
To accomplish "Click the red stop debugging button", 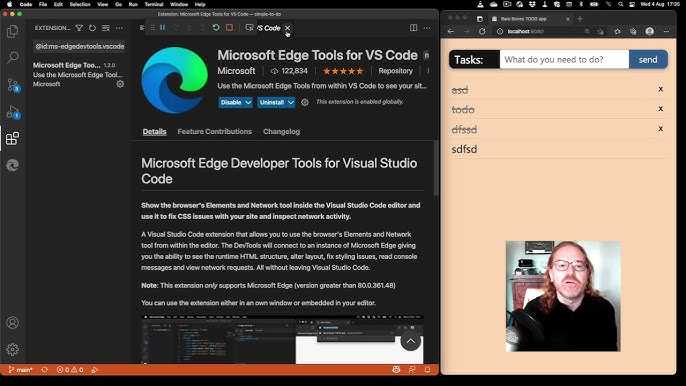I will [229, 28].
